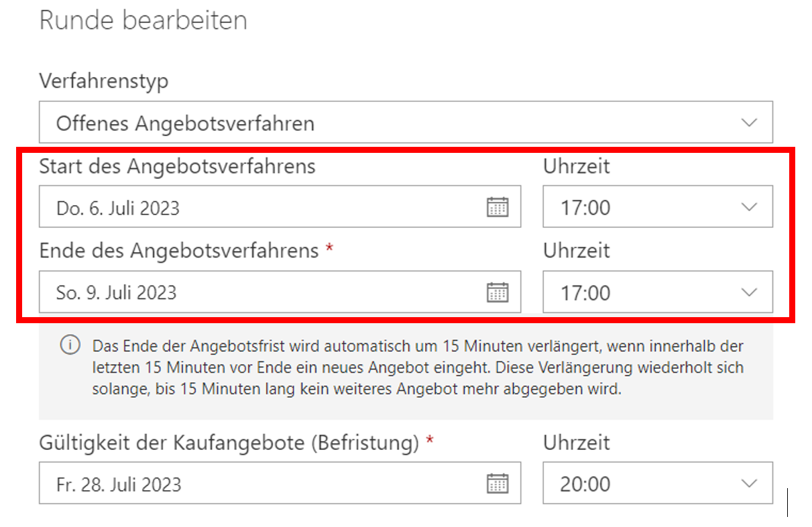Select the 'Offenes Angebotsverfahren' text in Verfahrenstyp
The height and width of the screenshot is (527, 812).
pyautogui.click(x=185, y=123)
